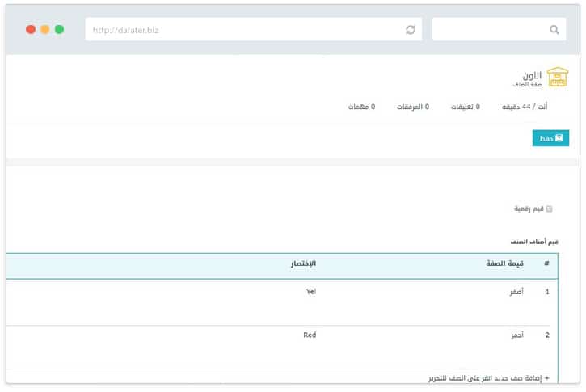Image resolution: width=586 pixels, height=392 pixels.
Task: Click the green maximize window dot
Action: (59, 29)
